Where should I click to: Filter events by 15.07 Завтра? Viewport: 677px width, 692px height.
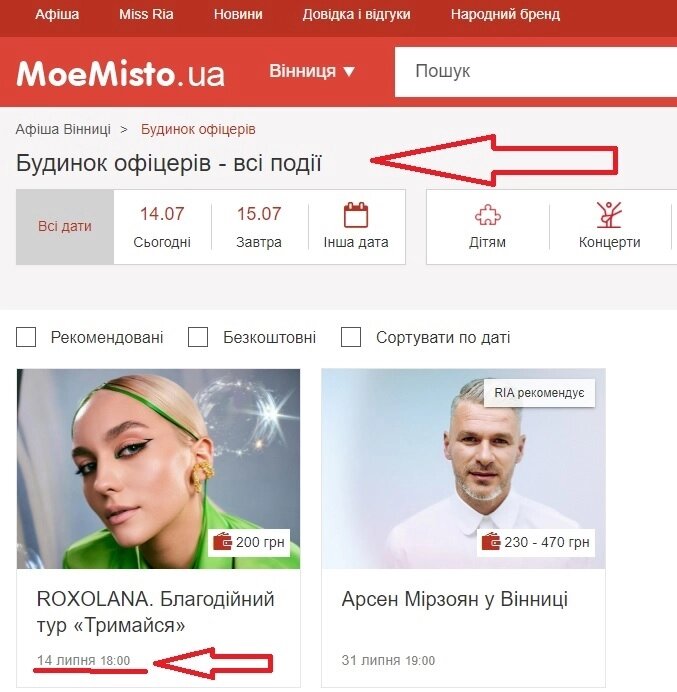click(x=259, y=227)
